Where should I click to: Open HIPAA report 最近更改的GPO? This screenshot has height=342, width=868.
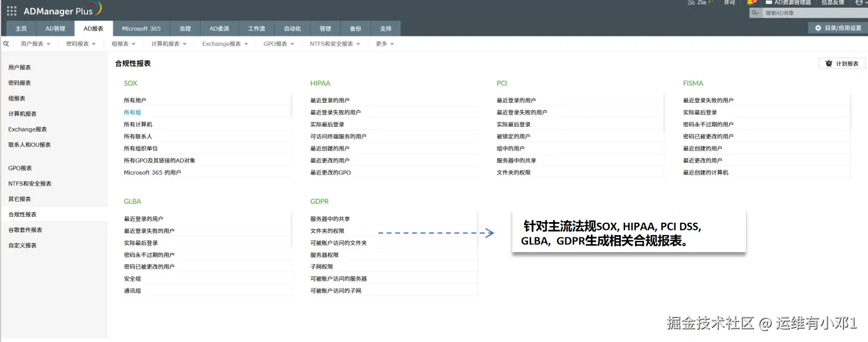(x=330, y=173)
